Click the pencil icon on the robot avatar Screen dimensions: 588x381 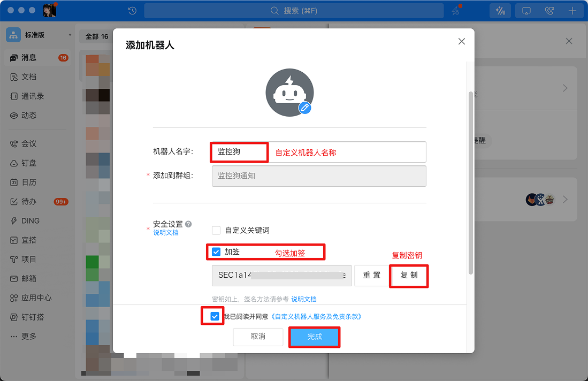[305, 108]
